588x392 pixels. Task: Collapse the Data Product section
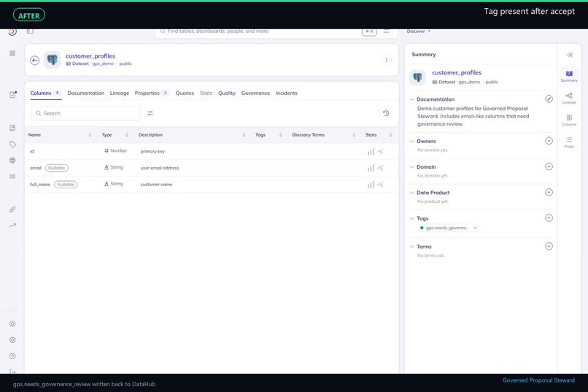411,193
